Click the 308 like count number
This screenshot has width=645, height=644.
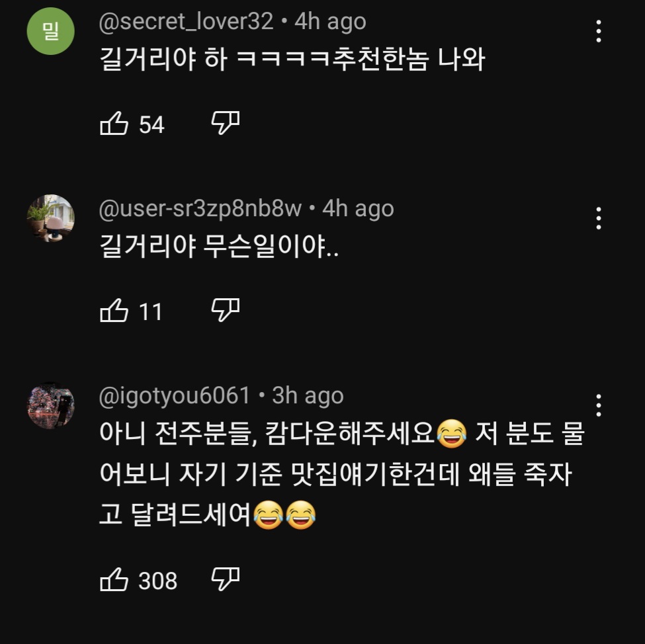coord(158,581)
